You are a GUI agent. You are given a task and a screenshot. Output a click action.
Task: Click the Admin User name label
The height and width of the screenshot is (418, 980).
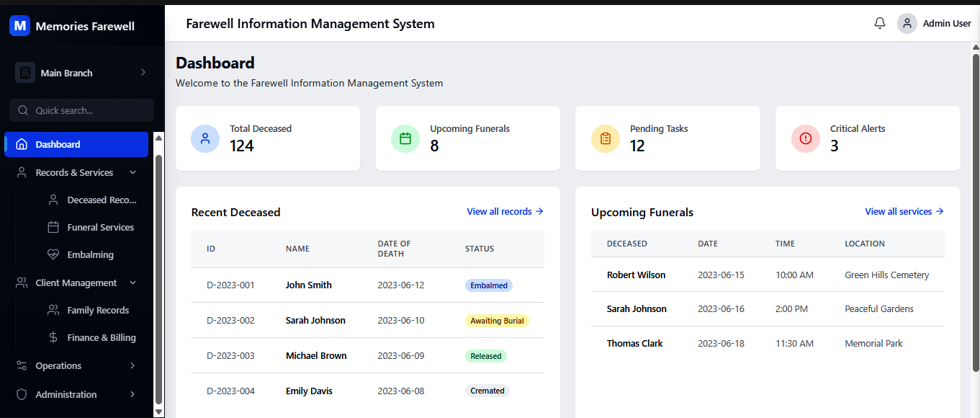coord(947,23)
